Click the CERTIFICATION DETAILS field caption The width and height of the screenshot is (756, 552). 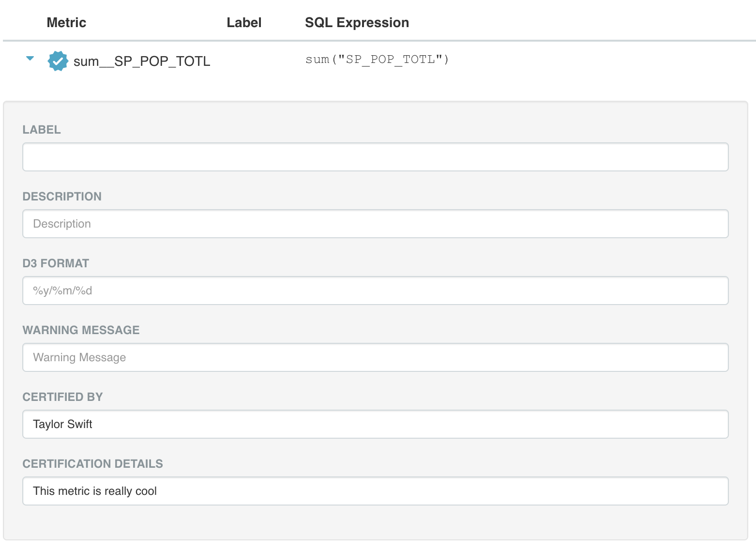pos(92,464)
